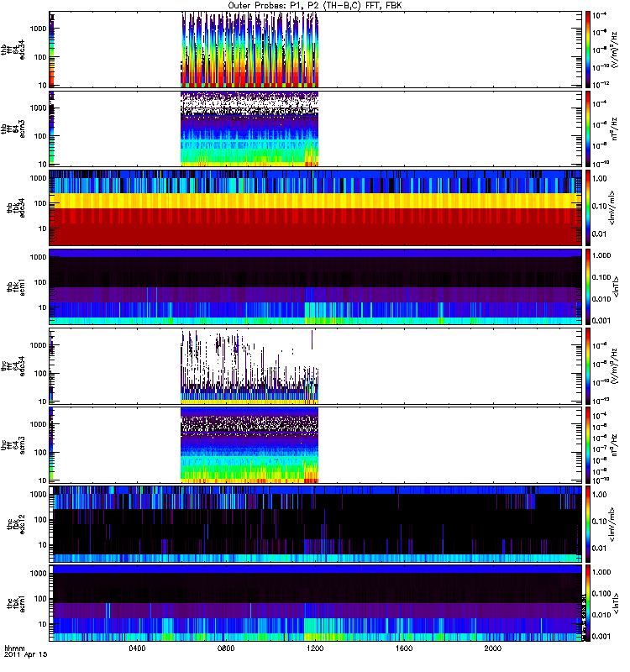This screenshot has height=672, width=630.
Task: Click the "thc fff 64 edc34" y-axis panel label
Action: (x=13, y=366)
